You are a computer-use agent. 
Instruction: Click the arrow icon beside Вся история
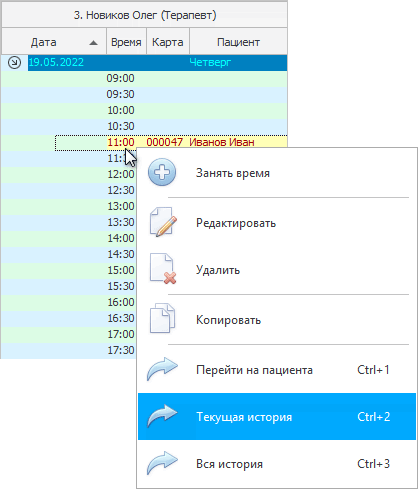(x=162, y=463)
